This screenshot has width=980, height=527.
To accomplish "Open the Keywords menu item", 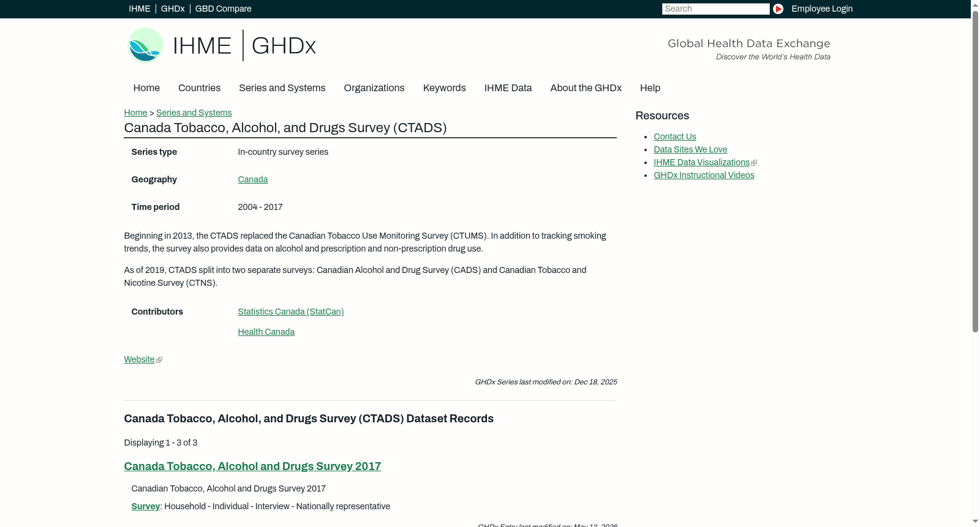I will click(x=444, y=88).
